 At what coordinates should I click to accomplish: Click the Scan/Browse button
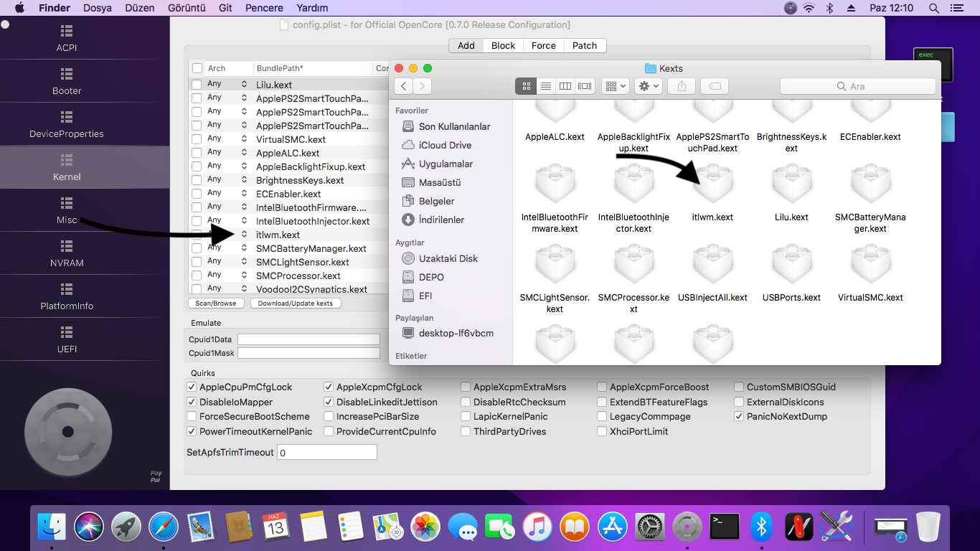pyautogui.click(x=216, y=303)
